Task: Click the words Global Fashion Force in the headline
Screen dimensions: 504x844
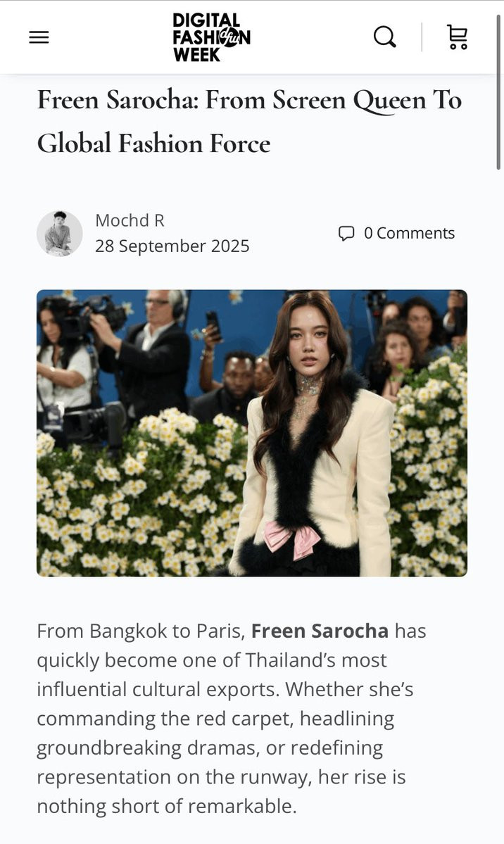Action: pos(153,144)
